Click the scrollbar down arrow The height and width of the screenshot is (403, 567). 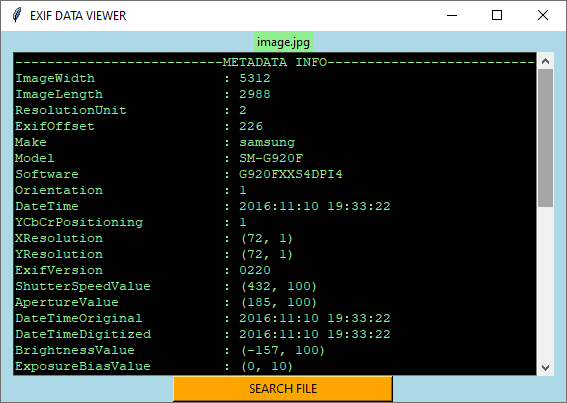[x=545, y=368]
